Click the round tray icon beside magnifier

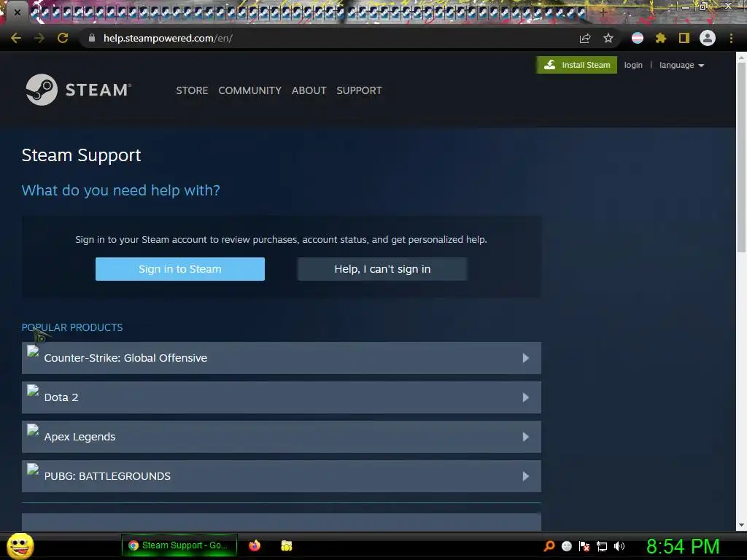tap(567, 546)
